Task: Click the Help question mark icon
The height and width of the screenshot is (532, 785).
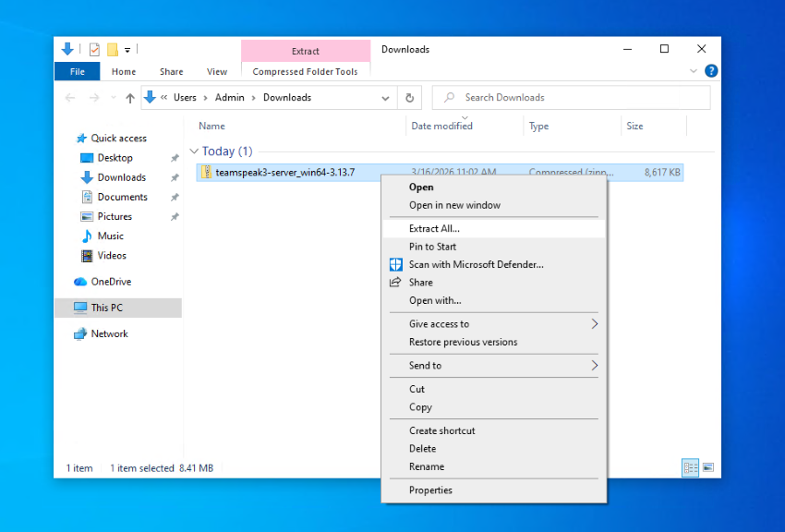Action: [711, 71]
